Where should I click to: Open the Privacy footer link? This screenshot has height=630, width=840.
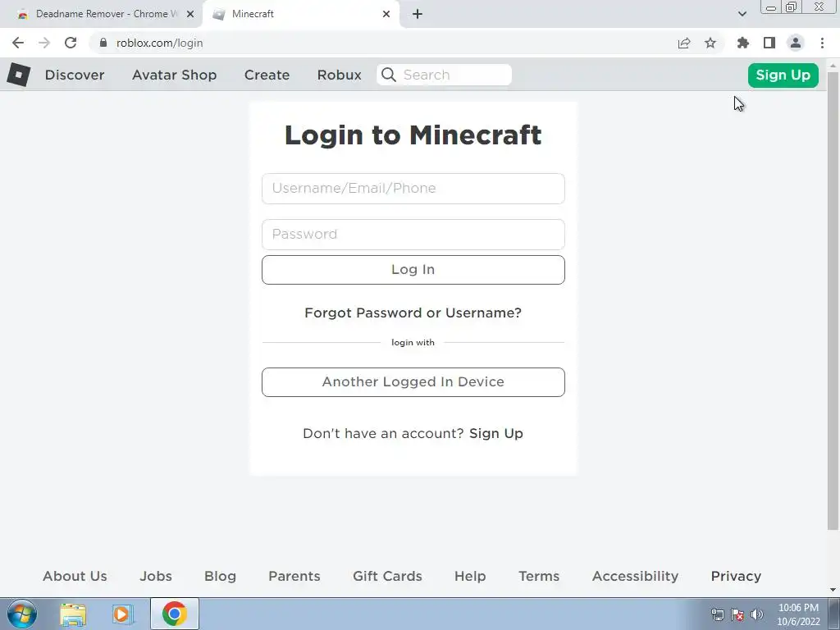[x=736, y=576]
